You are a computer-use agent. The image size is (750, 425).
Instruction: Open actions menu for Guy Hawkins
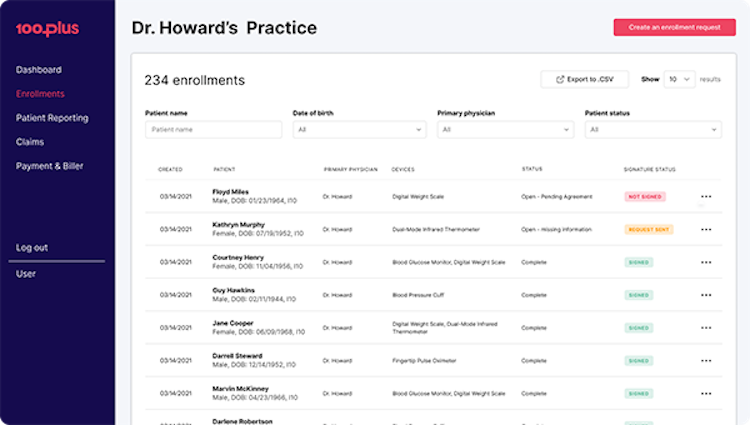point(706,295)
